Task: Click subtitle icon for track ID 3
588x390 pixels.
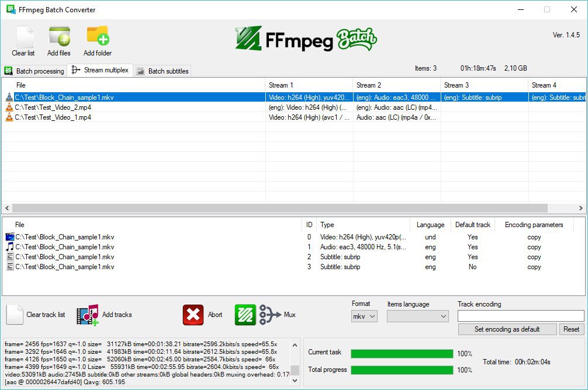Action: pyautogui.click(x=10, y=266)
